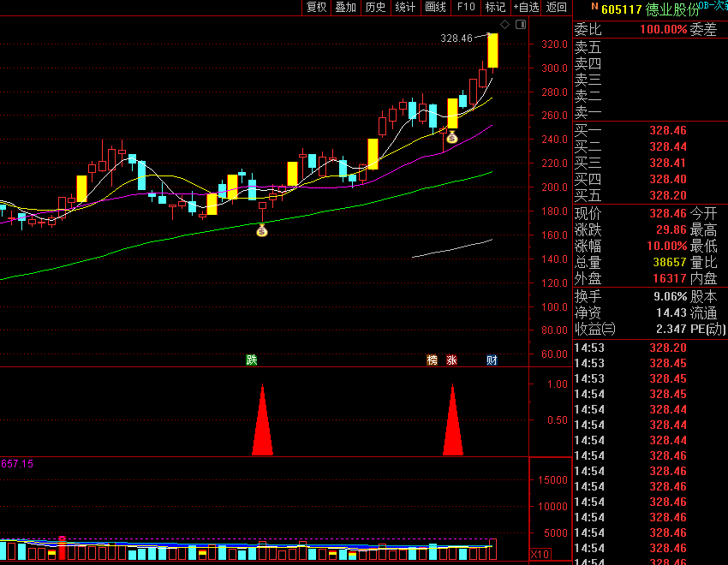728x565 pixels.
Task: Click the 换手 value 9.06%
Action: [x=670, y=296]
